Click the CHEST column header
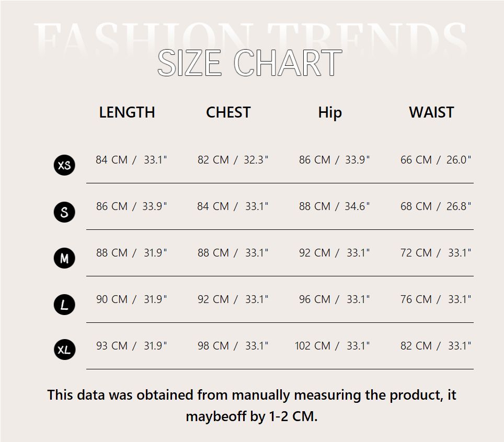504x442 pixels. click(228, 112)
